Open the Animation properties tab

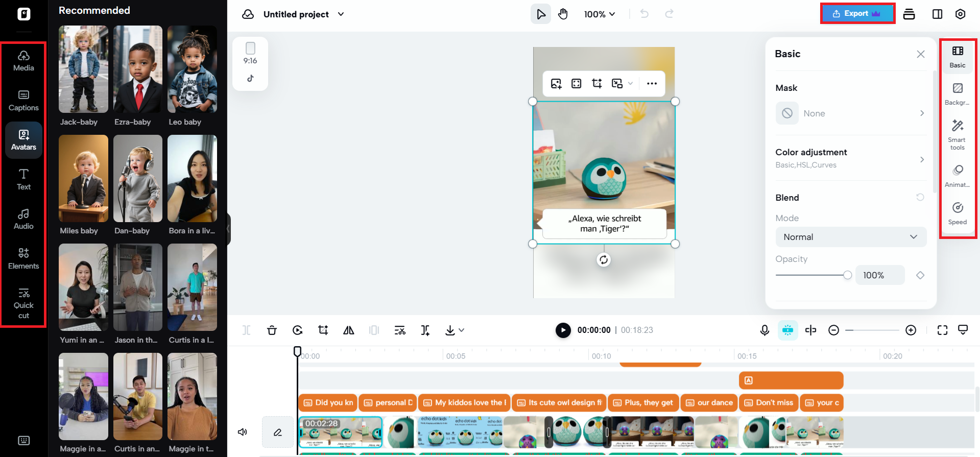point(958,176)
